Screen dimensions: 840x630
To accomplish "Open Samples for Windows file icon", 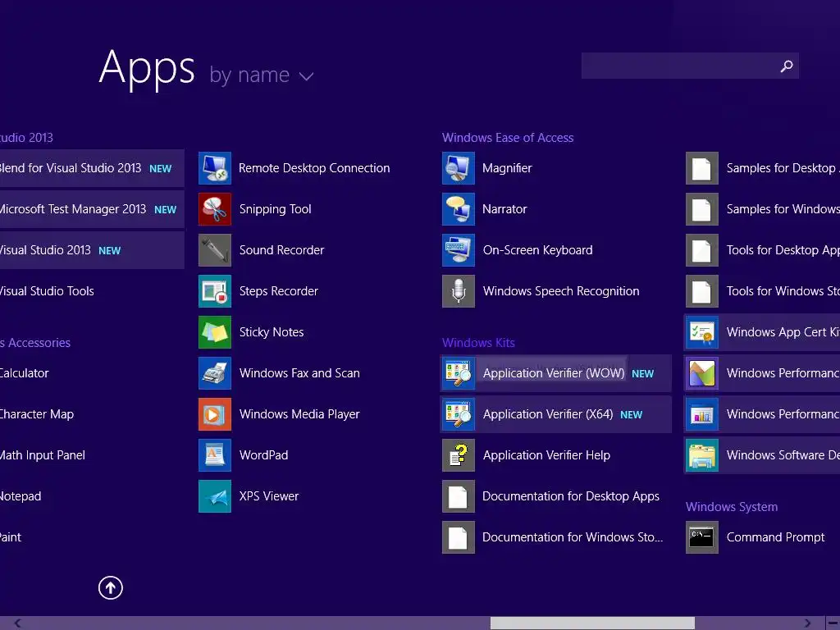I will point(702,209).
